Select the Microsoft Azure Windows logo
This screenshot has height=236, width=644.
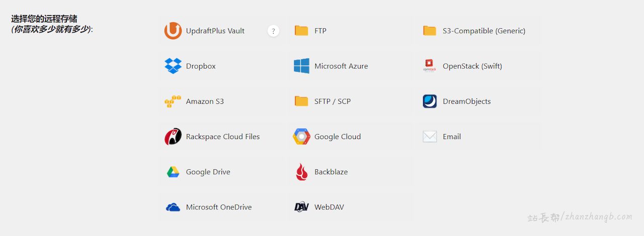pos(301,66)
